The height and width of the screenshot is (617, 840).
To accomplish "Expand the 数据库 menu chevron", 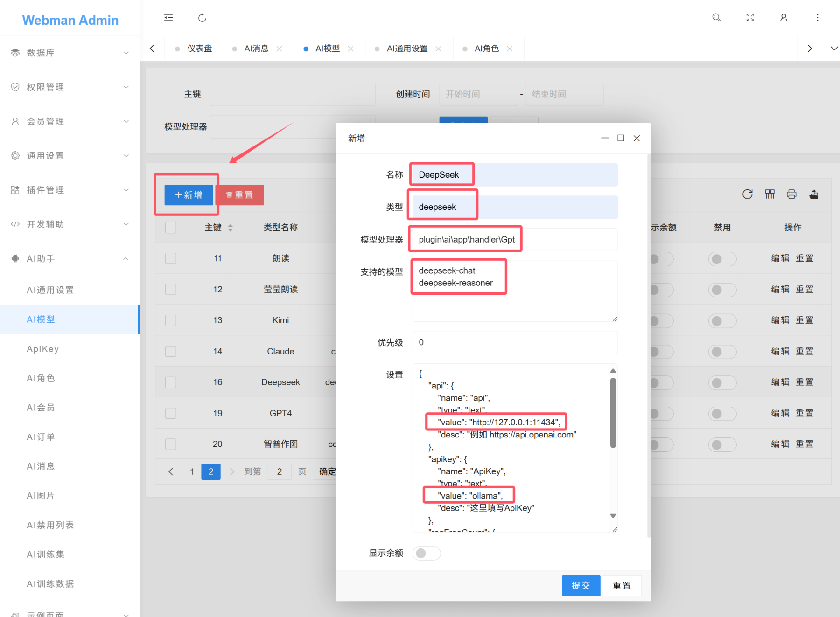I will coord(126,53).
